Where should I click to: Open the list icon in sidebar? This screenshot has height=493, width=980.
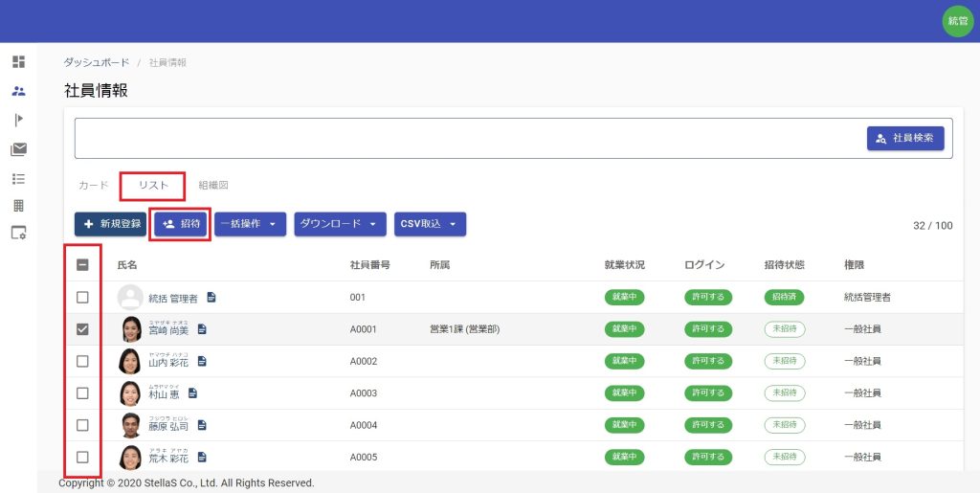pyautogui.click(x=18, y=178)
